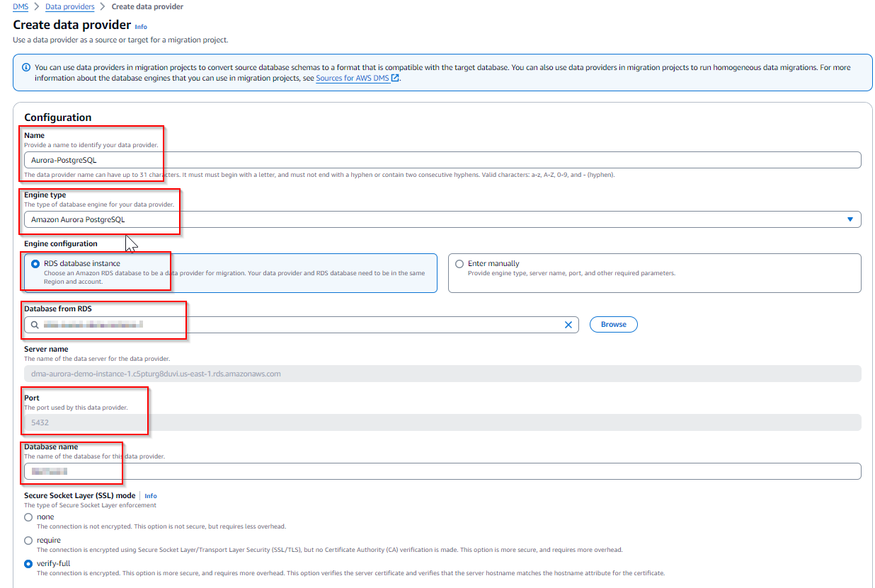
Task: Open the Engine type dropdown
Action: (x=442, y=219)
